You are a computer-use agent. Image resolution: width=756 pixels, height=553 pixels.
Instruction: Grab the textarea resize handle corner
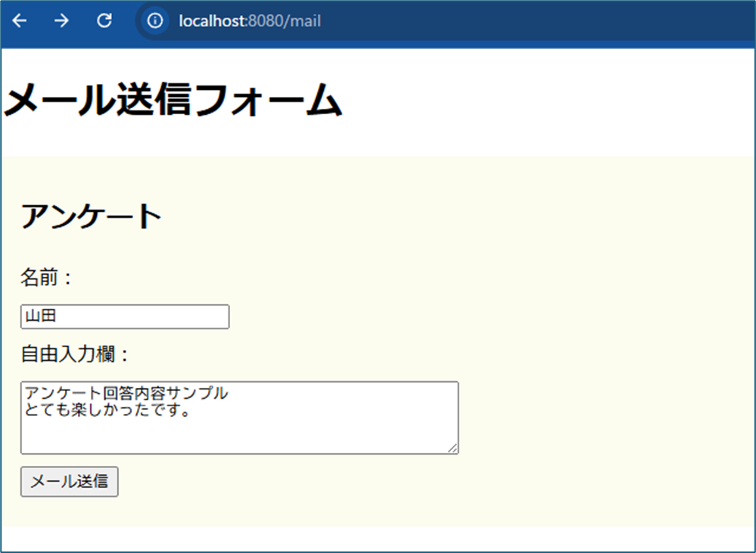point(453,449)
